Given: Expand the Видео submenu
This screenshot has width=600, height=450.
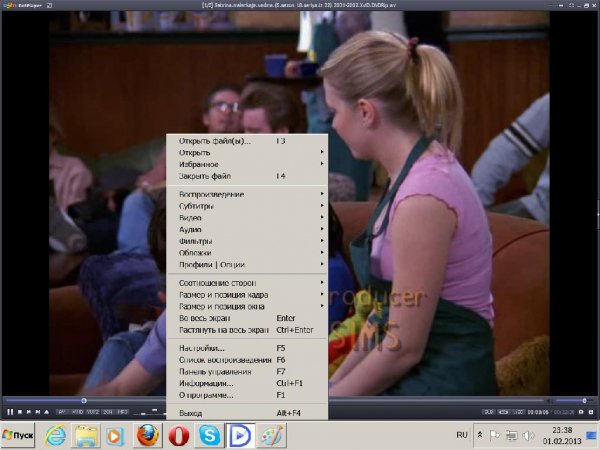Looking at the screenshot, I should pyautogui.click(x=247, y=218).
